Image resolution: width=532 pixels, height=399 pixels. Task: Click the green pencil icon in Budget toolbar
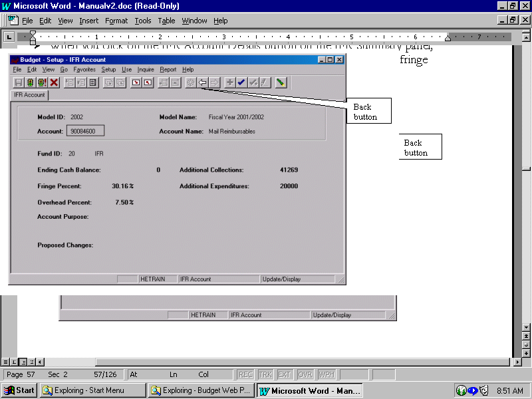281,82
